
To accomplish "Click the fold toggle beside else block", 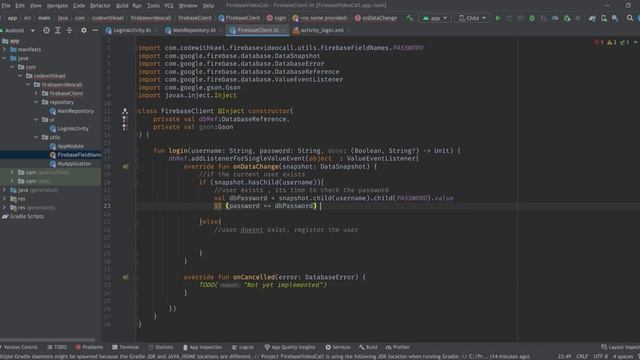I will tap(136, 222).
